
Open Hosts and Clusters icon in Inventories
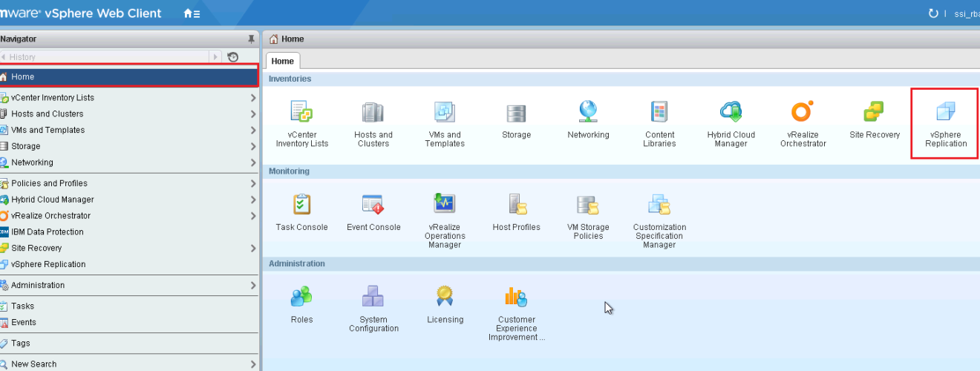[x=373, y=112]
